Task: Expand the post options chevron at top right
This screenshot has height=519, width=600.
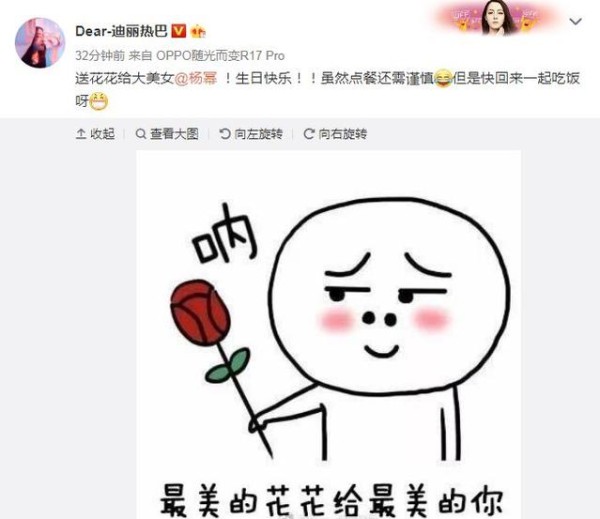Action: (576, 21)
